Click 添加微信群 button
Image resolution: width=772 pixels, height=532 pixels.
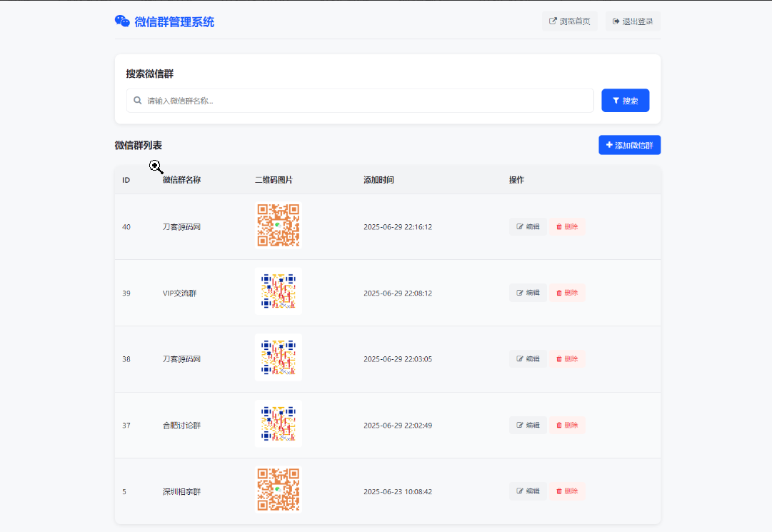point(630,145)
